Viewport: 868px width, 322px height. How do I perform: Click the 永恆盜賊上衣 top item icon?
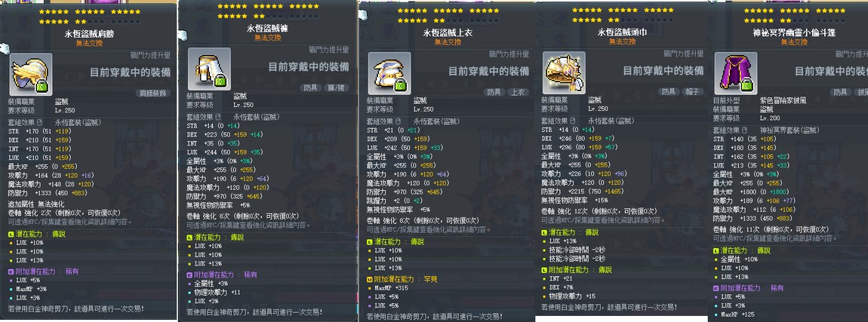click(x=389, y=73)
